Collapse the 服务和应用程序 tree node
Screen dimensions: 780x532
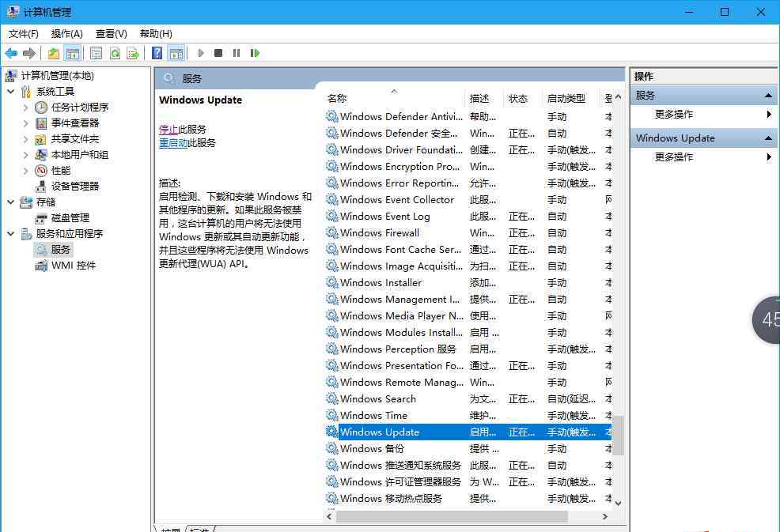11,234
